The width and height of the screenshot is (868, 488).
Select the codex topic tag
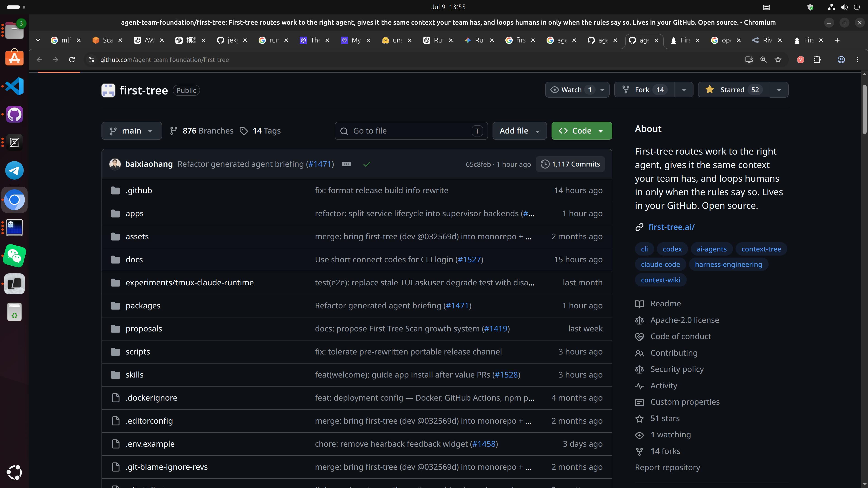(672, 249)
